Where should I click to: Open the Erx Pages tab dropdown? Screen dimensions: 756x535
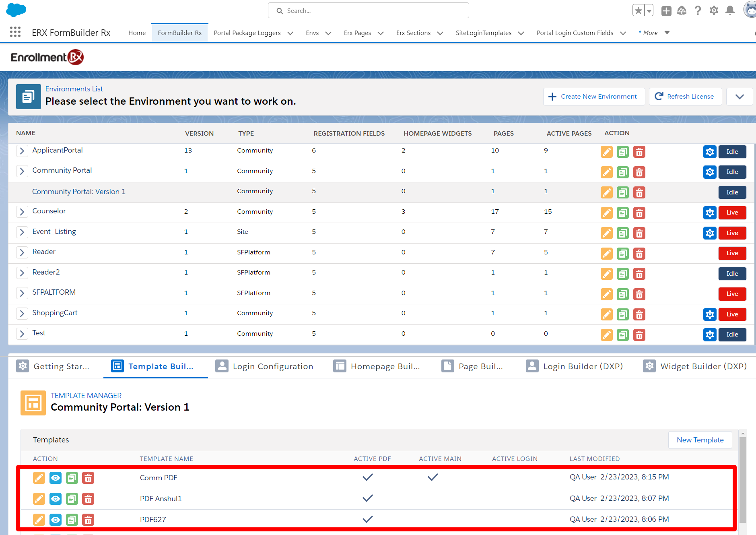click(381, 33)
